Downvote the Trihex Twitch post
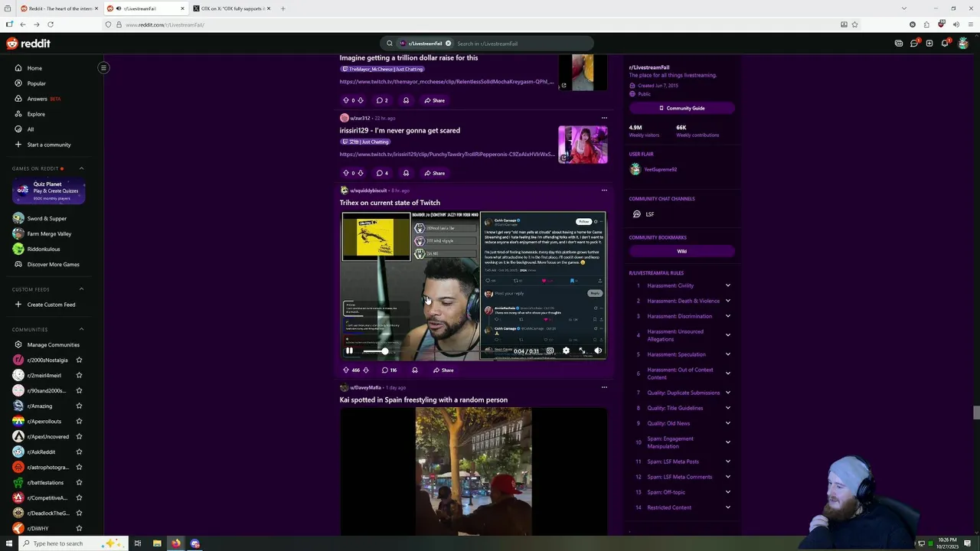This screenshot has height=551, width=980. click(366, 370)
